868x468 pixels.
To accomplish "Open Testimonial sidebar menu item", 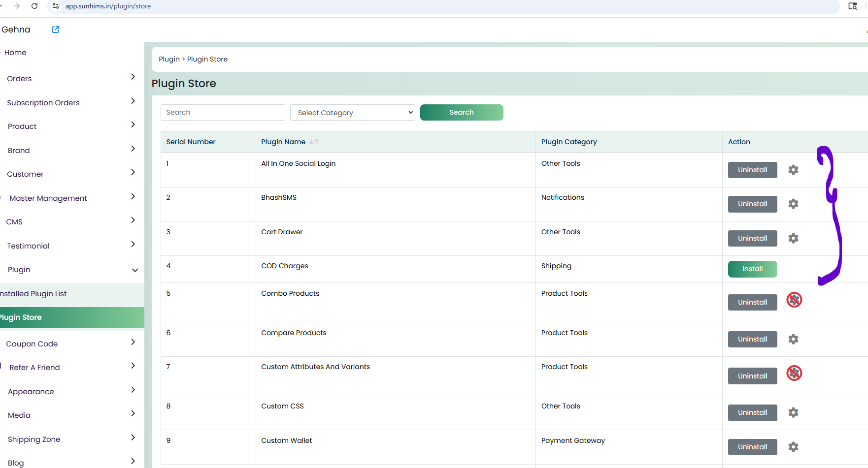I will click(x=28, y=246).
